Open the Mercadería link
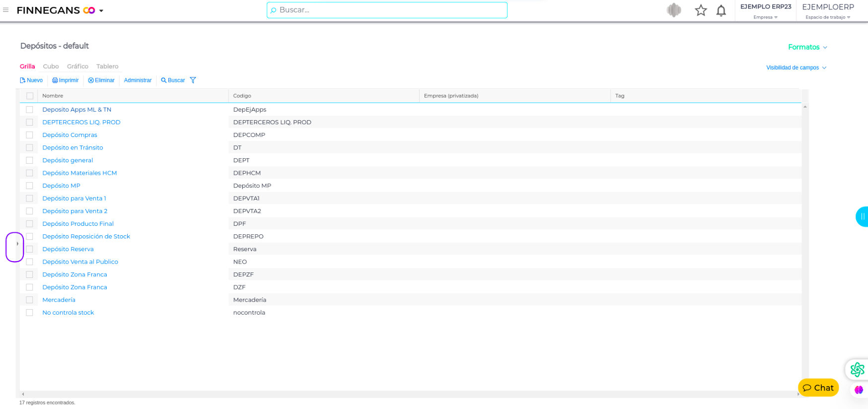This screenshot has height=409, width=868. tap(59, 300)
